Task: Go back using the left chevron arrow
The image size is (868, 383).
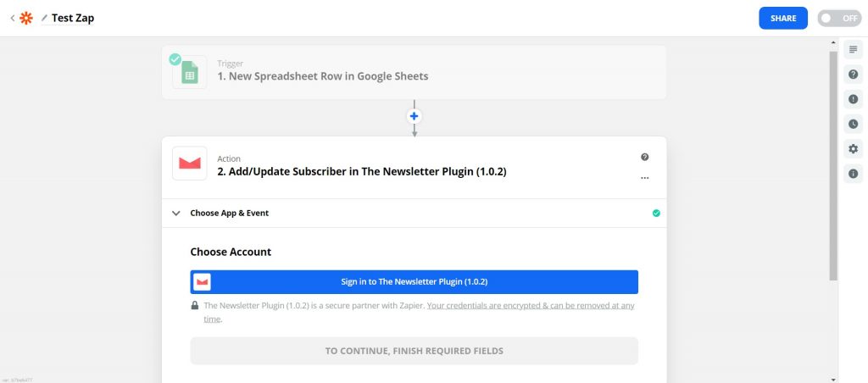Action: point(12,19)
